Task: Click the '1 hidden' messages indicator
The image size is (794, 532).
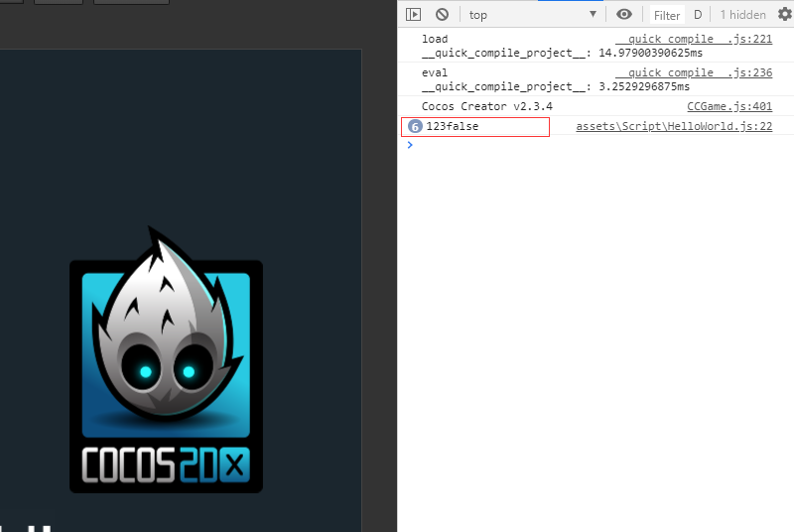Action: click(x=742, y=15)
